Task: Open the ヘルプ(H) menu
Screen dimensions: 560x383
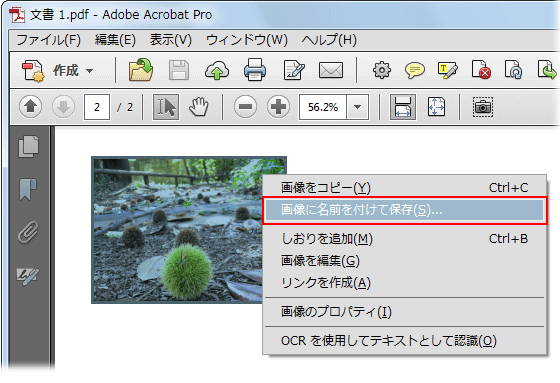Action: coord(329,40)
